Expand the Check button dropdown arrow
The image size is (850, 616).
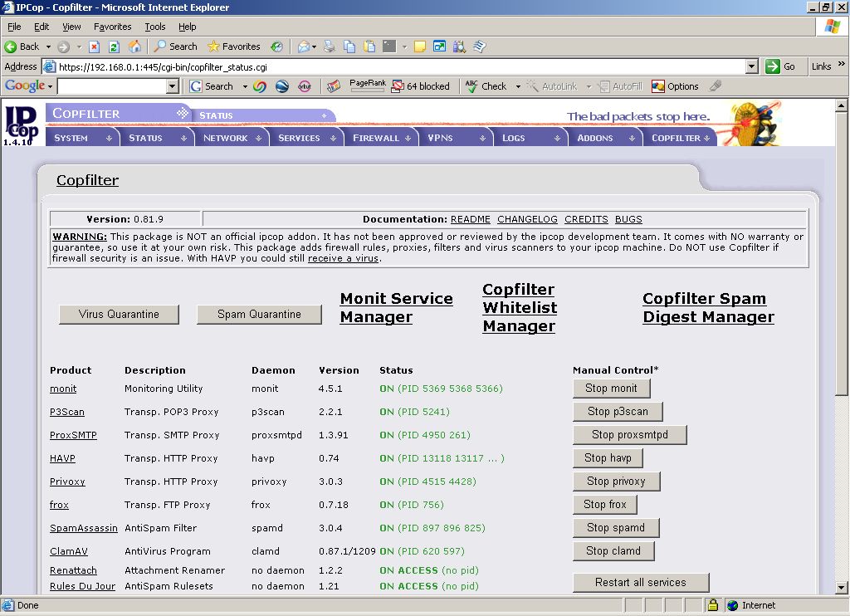[518, 86]
